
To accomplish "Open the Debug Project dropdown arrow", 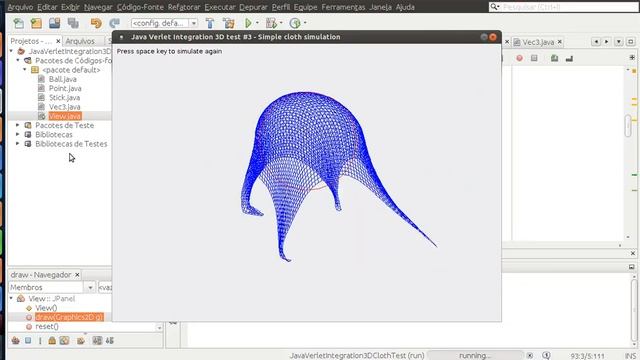I will pos(281,23).
